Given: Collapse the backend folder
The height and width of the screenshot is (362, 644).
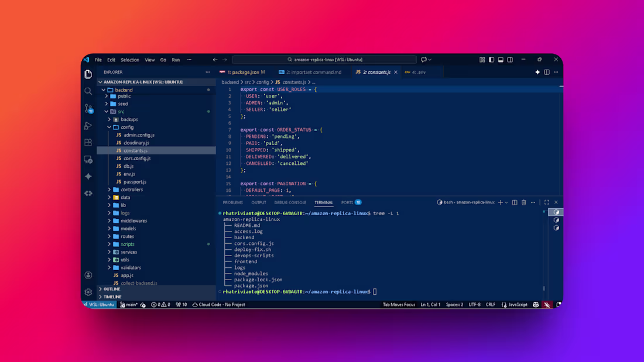Looking at the screenshot, I should click(104, 90).
